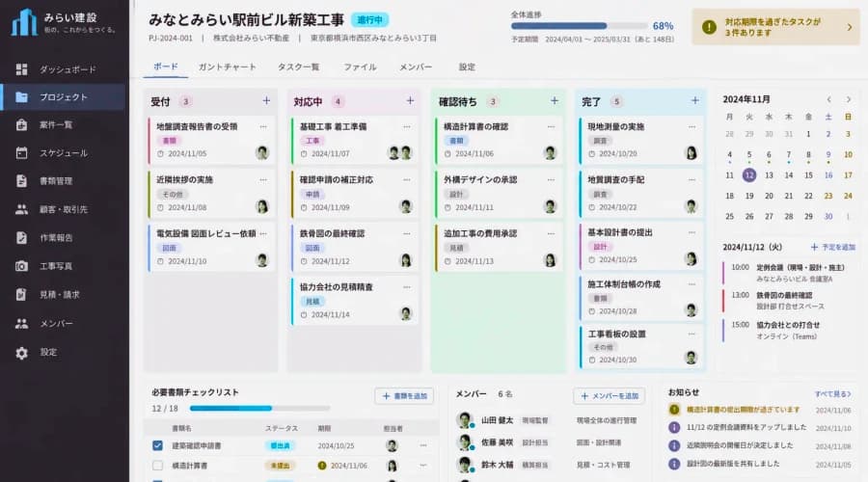Click 予定を追加 link
The image size is (868, 482).
[832, 248]
